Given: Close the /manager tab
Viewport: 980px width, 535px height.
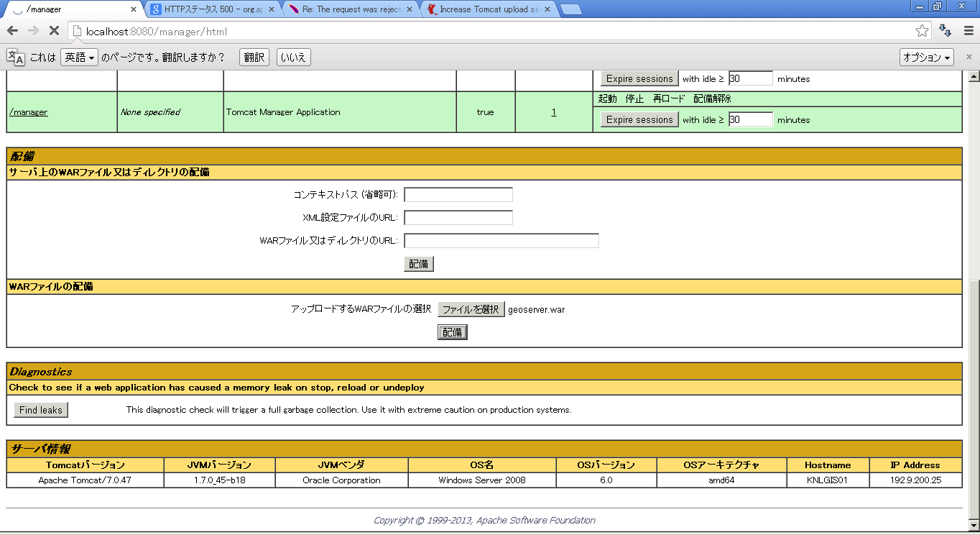Looking at the screenshot, I should pos(134,9).
